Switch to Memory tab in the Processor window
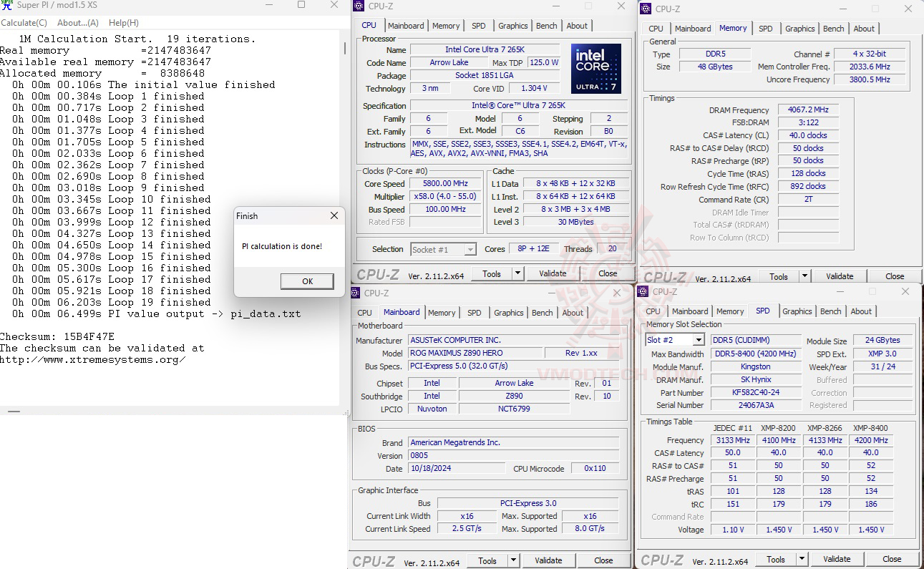Image resolution: width=924 pixels, height=569 pixels. pos(446,26)
